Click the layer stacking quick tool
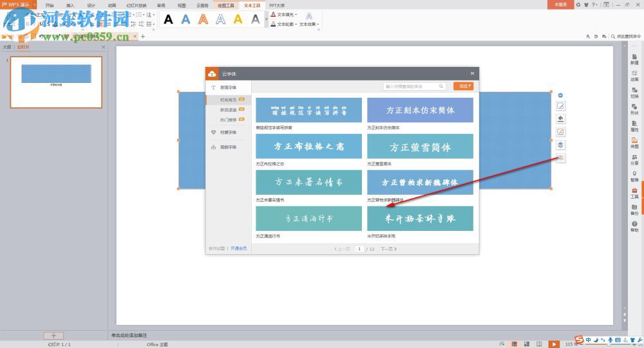The width and height of the screenshot is (644, 348). click(x=560, y=145)
